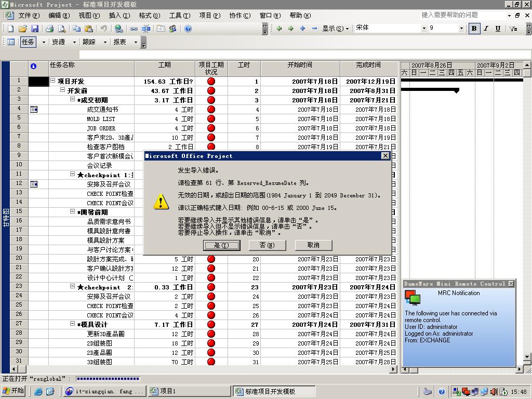This screenshot has height=399, width=532.
Task: Click the red status indicator in row 1
Action: point(211,82)
